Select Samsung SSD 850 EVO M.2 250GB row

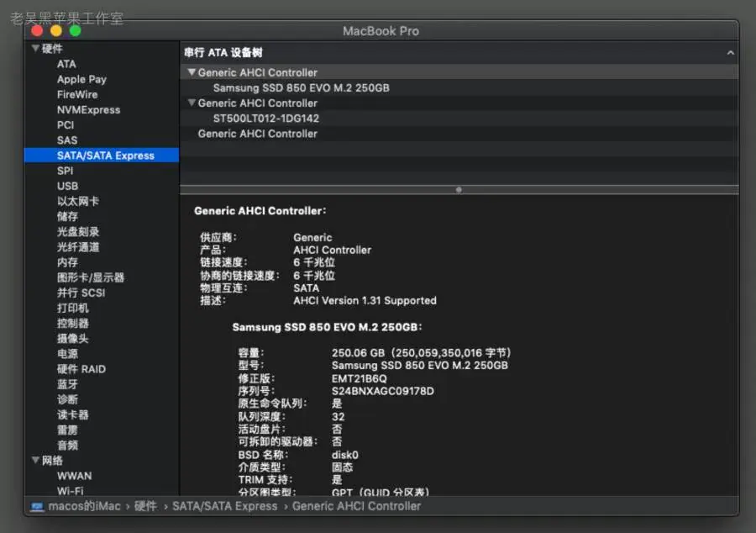[459, 87]
